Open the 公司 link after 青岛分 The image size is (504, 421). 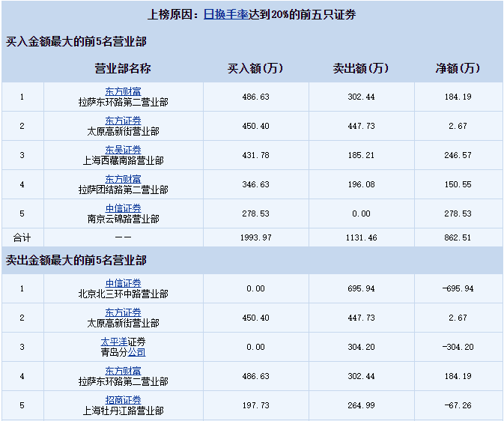pos(136,353)
